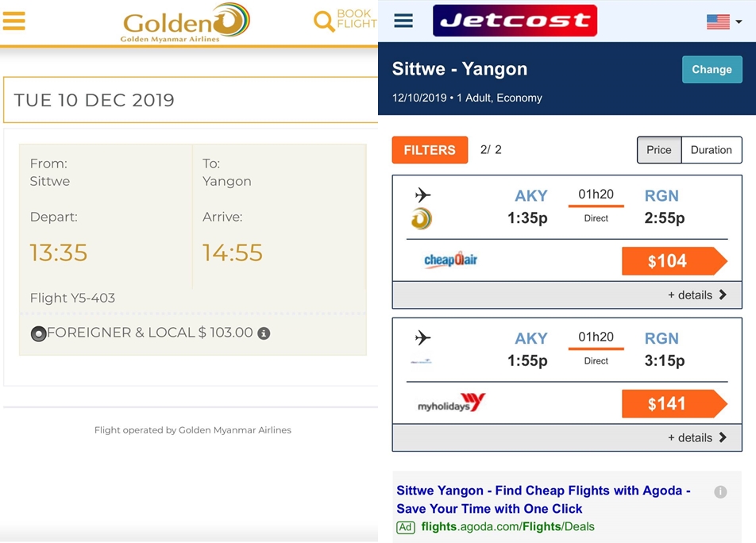Viewport: 756px width, 543px height.
Task: Open the orange FILTERS button
Action: 430,150
